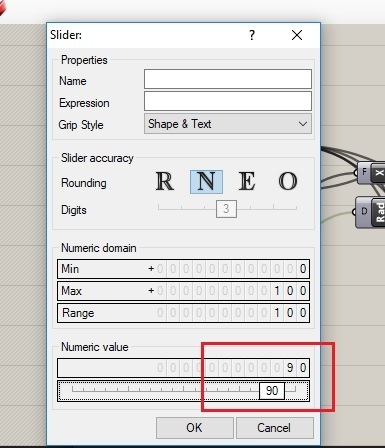
Task: Click the D input grip on Rad component
Action: [364, 212]
